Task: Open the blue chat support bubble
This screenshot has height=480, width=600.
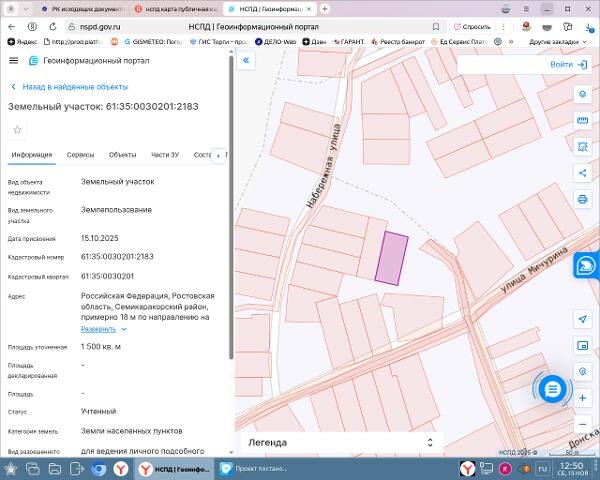Action: (552, 389)
